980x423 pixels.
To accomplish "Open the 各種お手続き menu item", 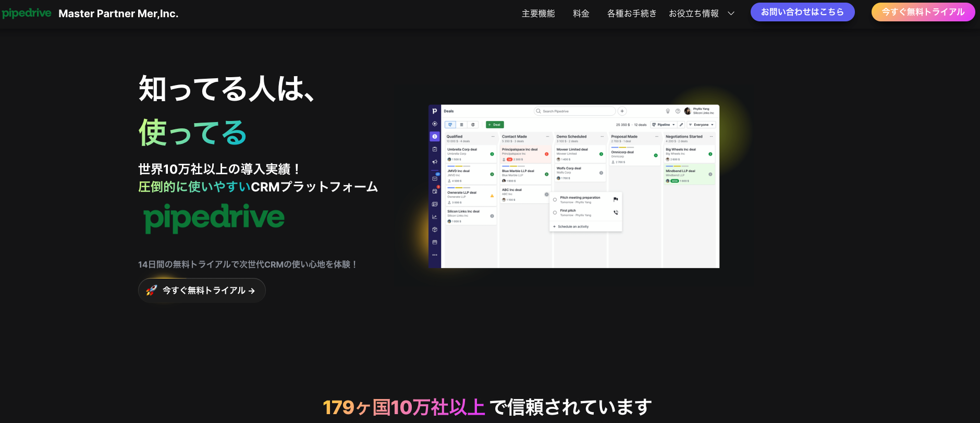I will pyautogui.click(x=632, y=14).
